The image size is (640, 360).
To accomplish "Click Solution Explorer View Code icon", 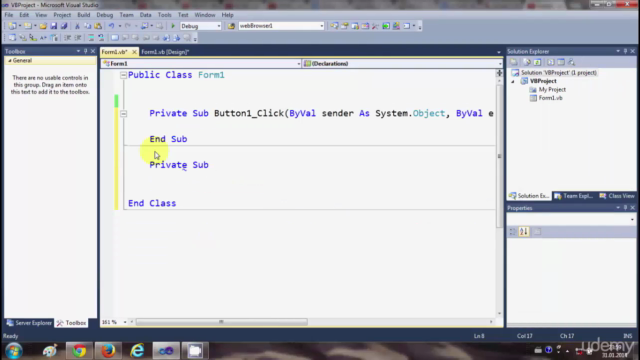I will (x=551, y=62).
